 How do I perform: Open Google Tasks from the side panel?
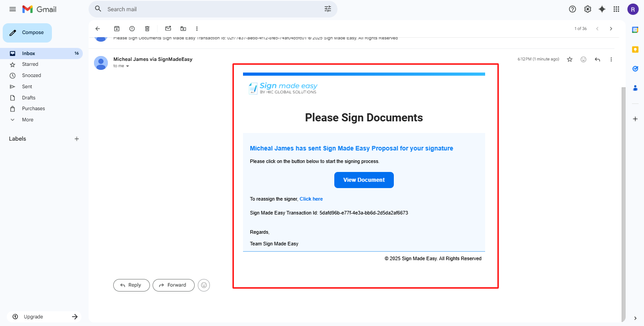(x=635, y=69)
